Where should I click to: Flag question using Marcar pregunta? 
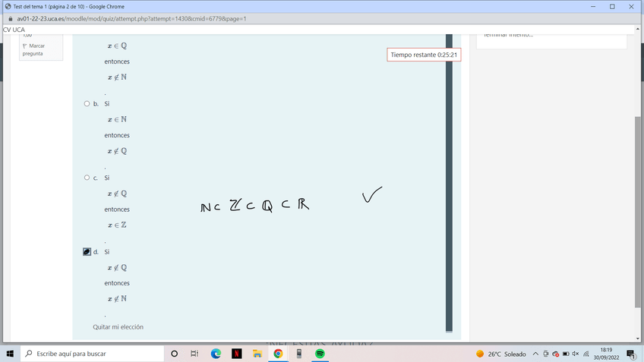point(33,49)
